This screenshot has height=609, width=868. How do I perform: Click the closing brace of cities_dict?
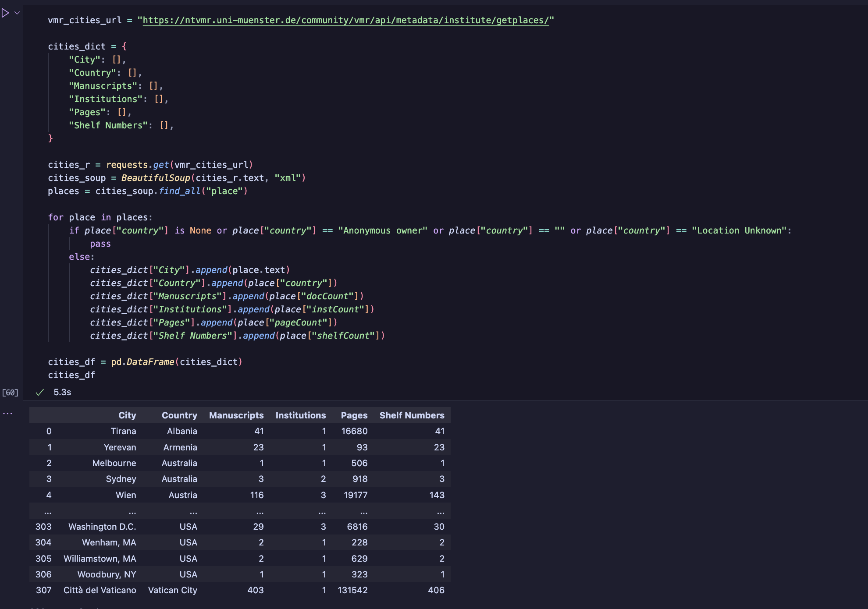[50, 138]
